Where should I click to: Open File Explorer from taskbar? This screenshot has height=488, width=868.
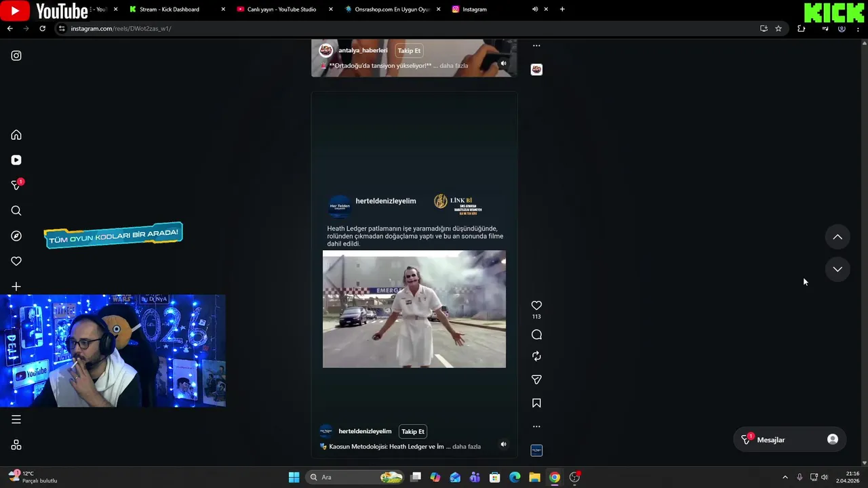tap(534, 477)
